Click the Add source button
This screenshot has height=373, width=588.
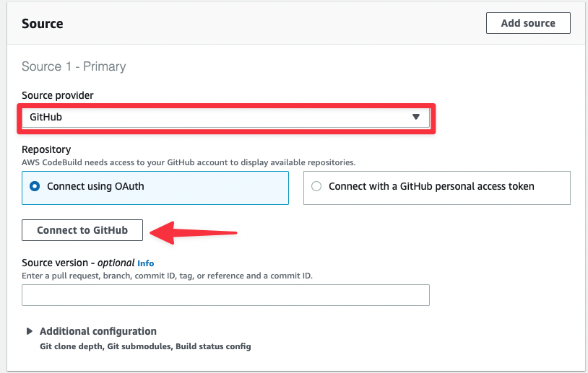pyautogui.click(x=528, y=23)
